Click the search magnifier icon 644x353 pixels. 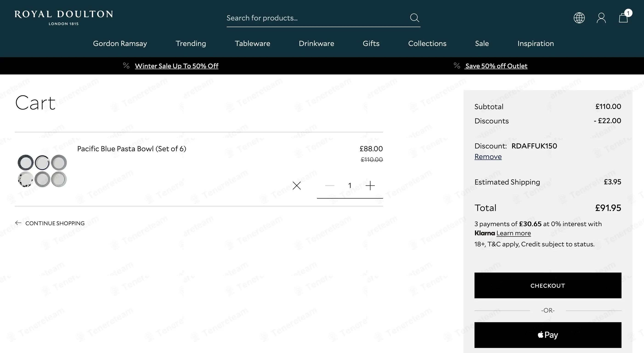[415, 18]
